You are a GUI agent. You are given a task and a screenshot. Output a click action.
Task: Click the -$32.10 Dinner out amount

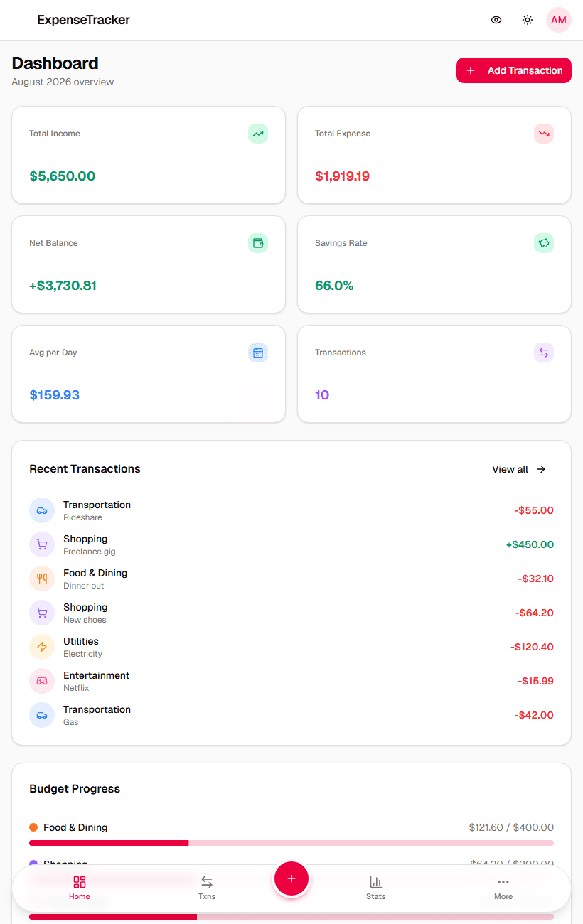[x=536, y=579]
